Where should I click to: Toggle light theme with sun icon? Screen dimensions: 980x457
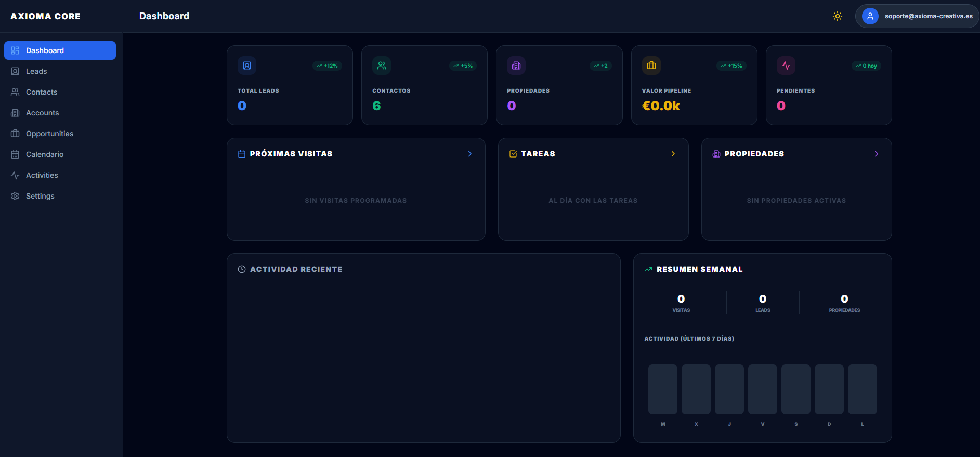click(x=837, y=16)
